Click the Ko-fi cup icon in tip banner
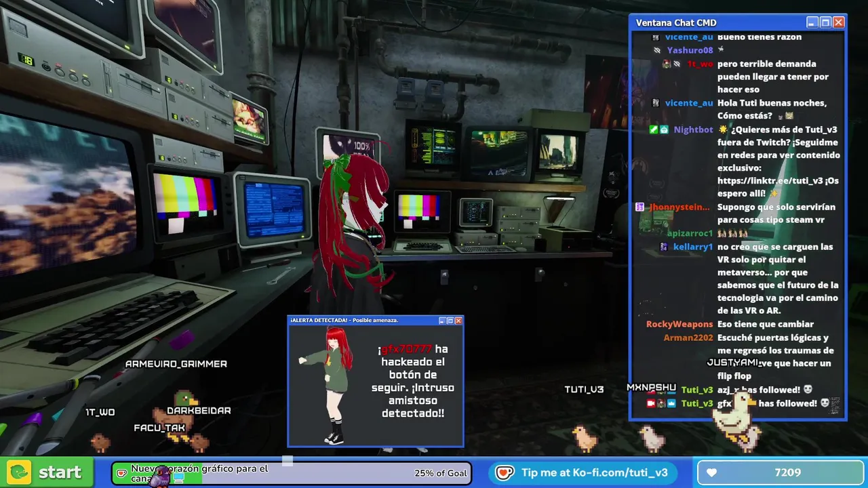Viewport: 868px width, 488px height. tap(505, 473)
